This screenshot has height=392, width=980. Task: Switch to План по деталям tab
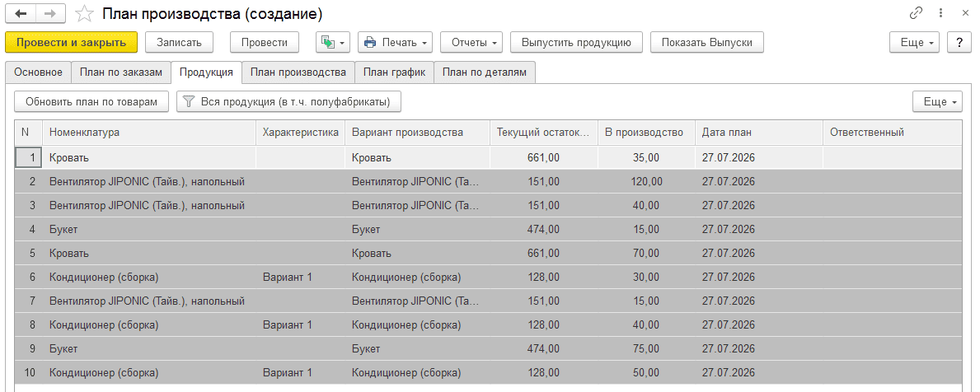pos(485,72)
